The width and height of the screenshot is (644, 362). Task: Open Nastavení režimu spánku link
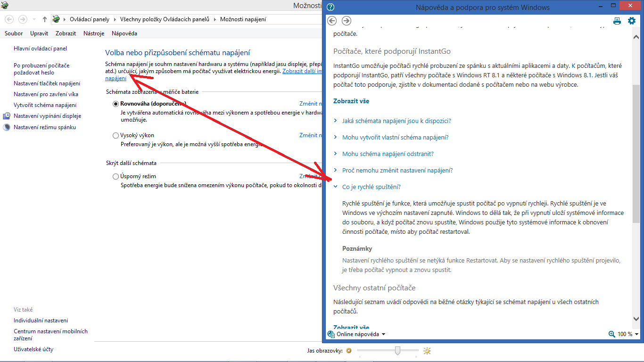pos(45,127)
